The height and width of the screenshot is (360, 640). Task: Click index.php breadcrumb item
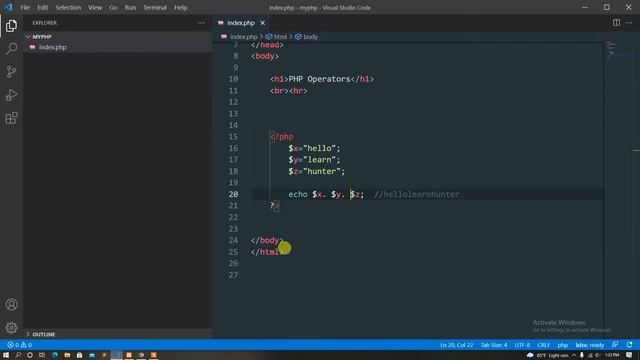pos(244,37)
